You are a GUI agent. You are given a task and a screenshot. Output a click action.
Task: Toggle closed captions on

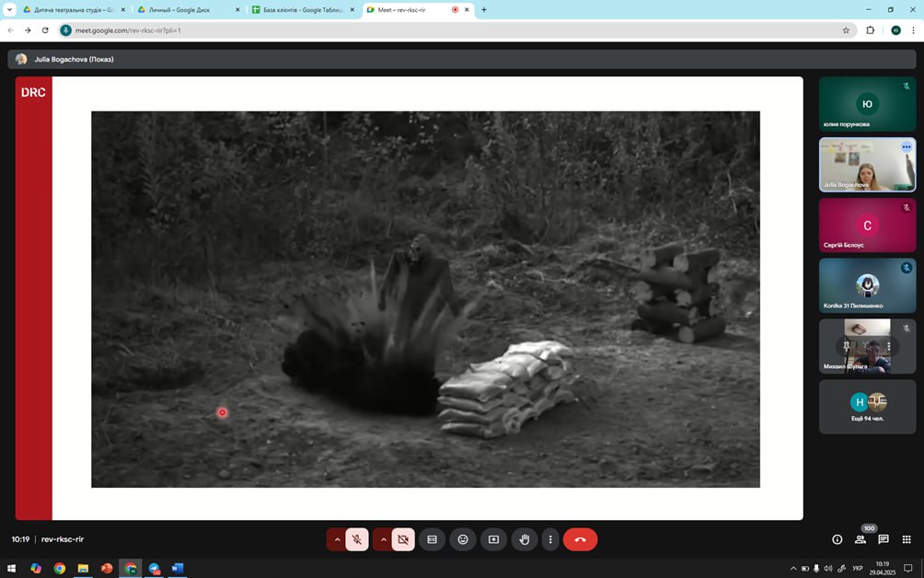point(432,539)
